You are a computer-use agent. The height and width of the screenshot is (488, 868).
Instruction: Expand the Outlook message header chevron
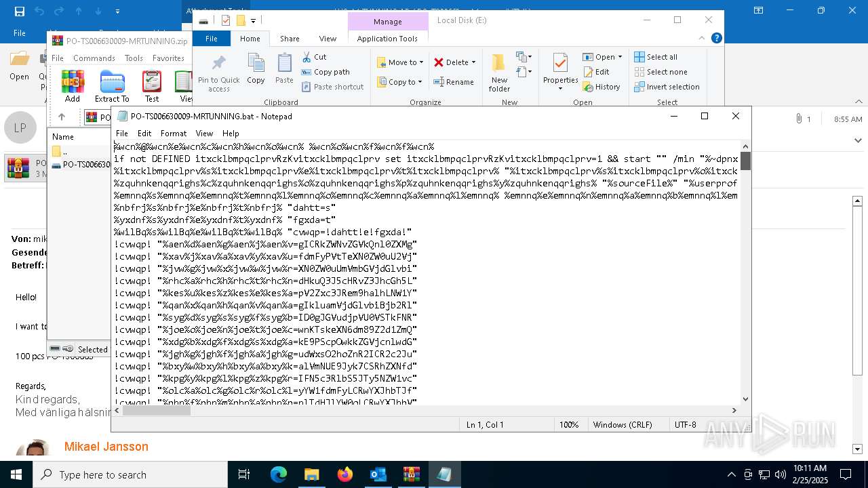point(857,140)
